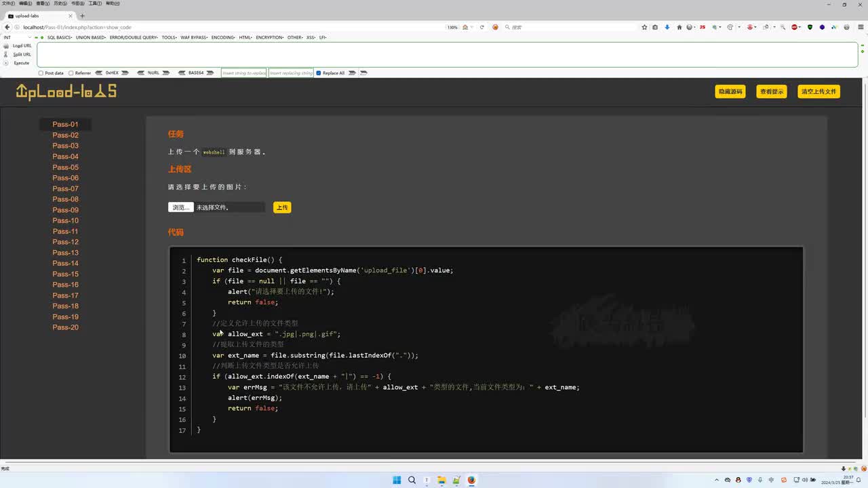The width and height of the screenshot is (868, 488).
Task: Open the 编辑 menu in menu bar
Action: coord(25,3)
